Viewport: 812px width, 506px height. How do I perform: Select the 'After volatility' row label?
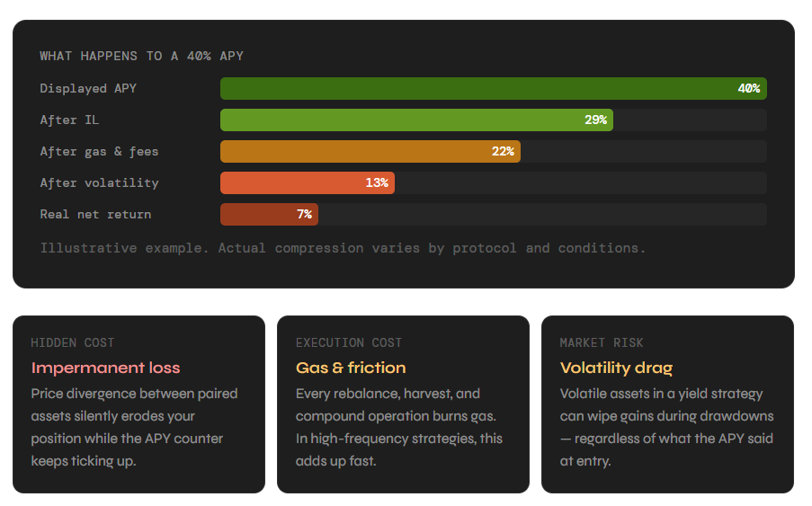(99, 183)
